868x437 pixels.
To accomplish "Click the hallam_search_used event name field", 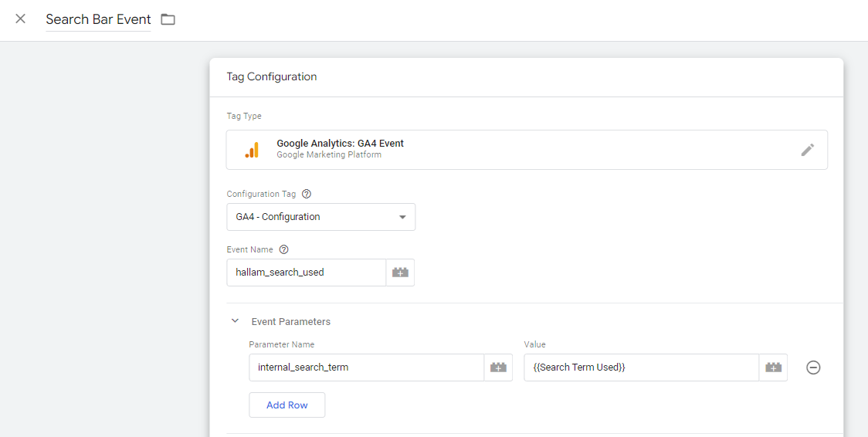I will coord(306,272).
